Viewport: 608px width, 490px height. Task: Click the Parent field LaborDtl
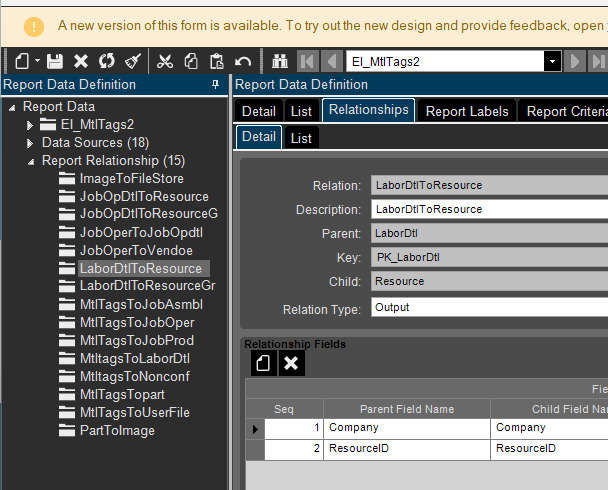(x=489, y=233)
